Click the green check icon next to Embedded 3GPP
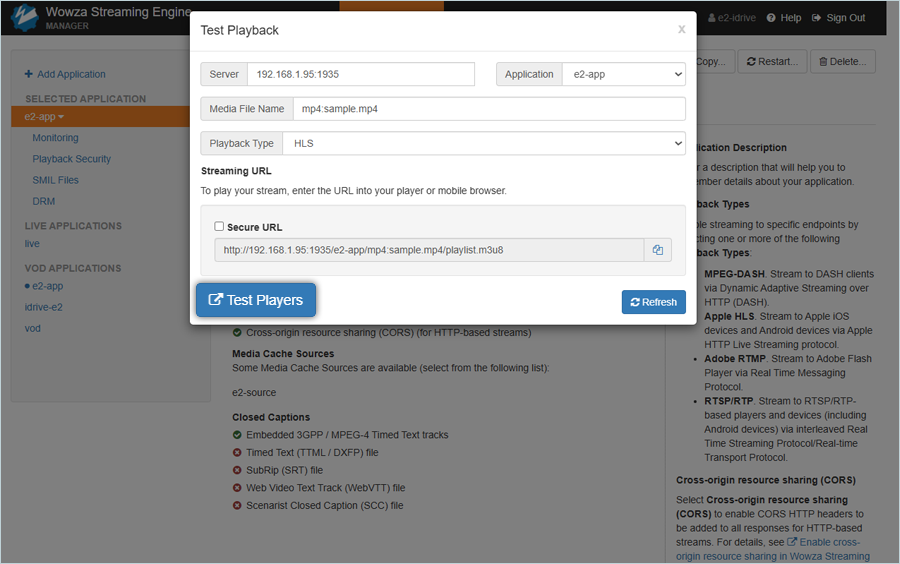 click(237, 435)
